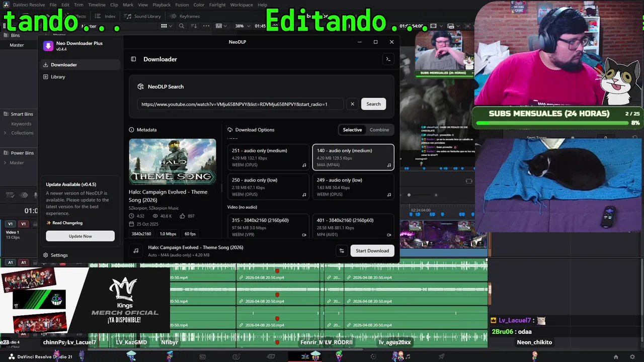
Task: Toggle the Keyframes panel
Action: 185,17
